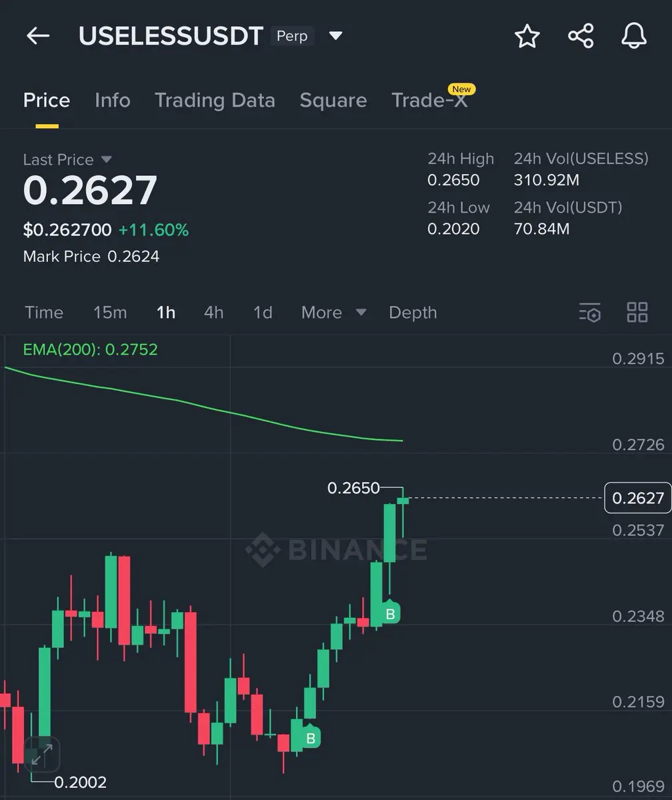
Task: Open the chart grid layout icon
Action: coord(637,312)
